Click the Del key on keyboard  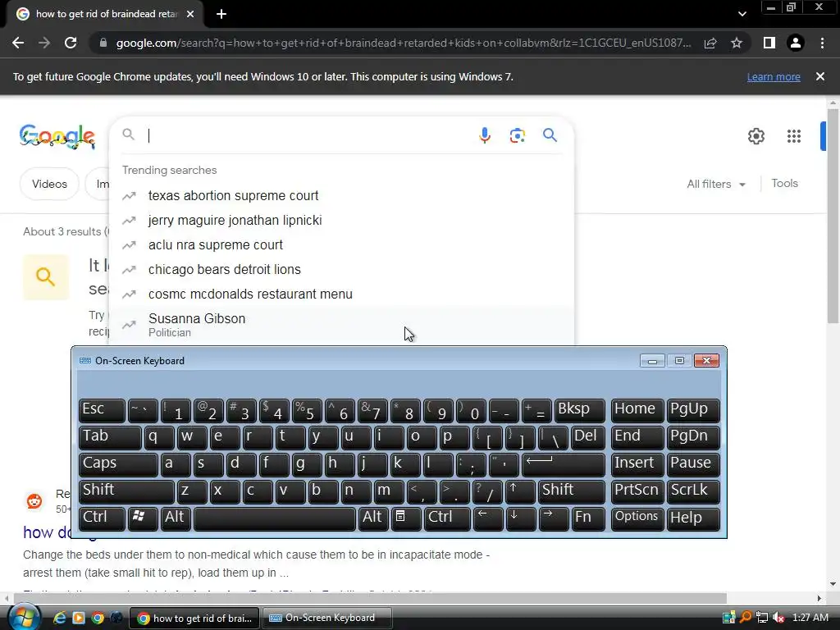click(x=587, y=437)
